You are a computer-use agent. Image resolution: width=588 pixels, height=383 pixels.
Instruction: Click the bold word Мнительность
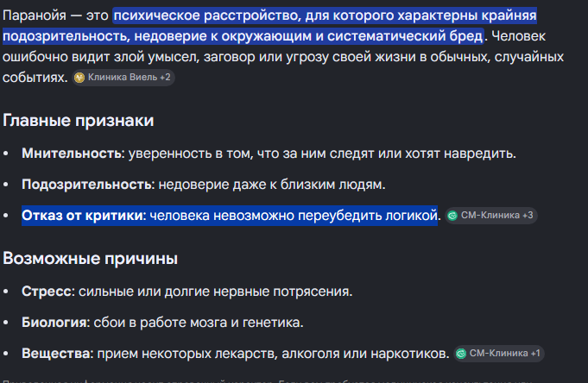(x=72, y=154)
